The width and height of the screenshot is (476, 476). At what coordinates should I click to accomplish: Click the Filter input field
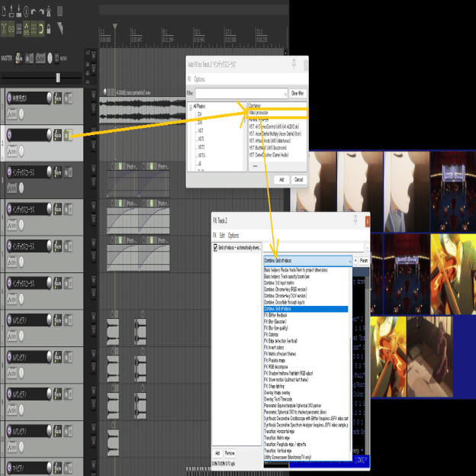[x=240, y=94]
